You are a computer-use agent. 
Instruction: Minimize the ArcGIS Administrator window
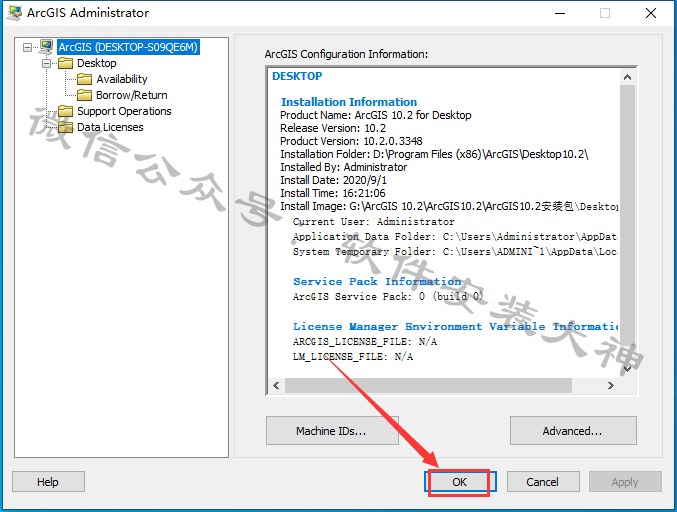[560, 13]
